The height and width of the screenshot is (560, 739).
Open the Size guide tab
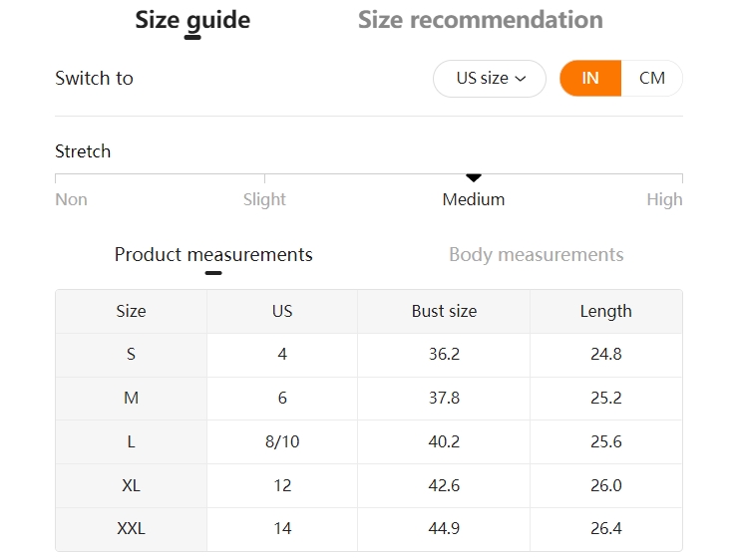[192, 20]
